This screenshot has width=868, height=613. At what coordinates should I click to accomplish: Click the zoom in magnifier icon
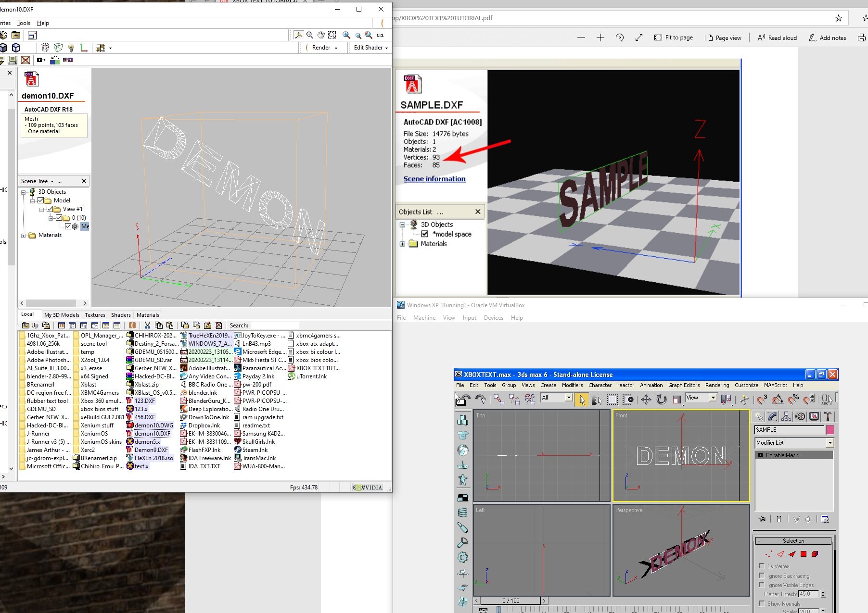click(346, 35)
